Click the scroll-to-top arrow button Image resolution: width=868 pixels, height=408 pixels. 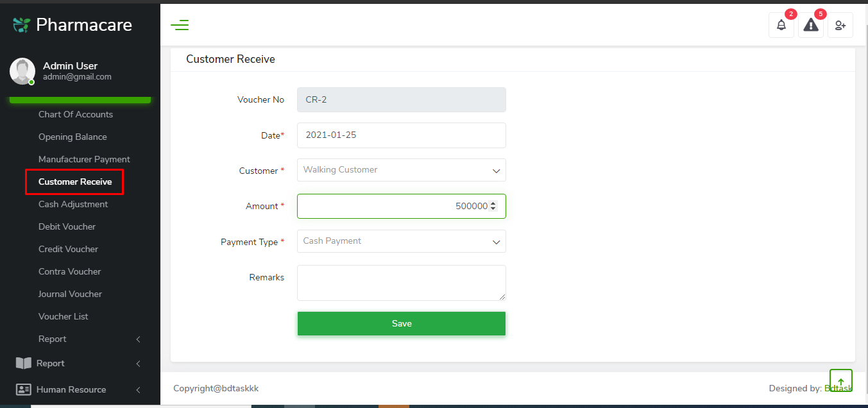click(x=840, y=381)
